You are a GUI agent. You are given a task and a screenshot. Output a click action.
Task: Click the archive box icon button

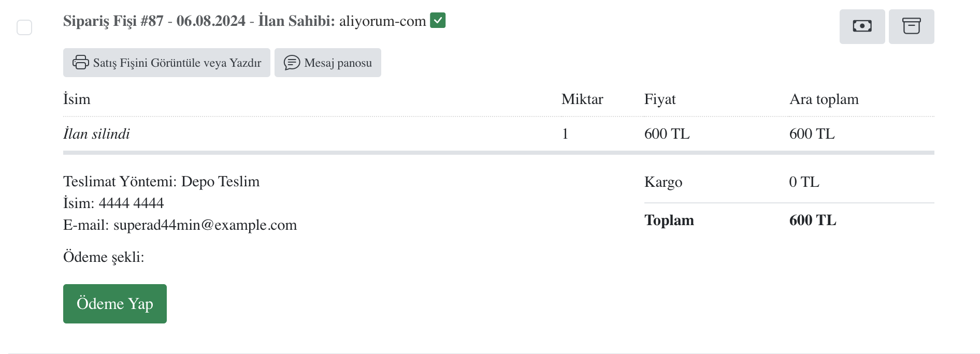[911, 26]
